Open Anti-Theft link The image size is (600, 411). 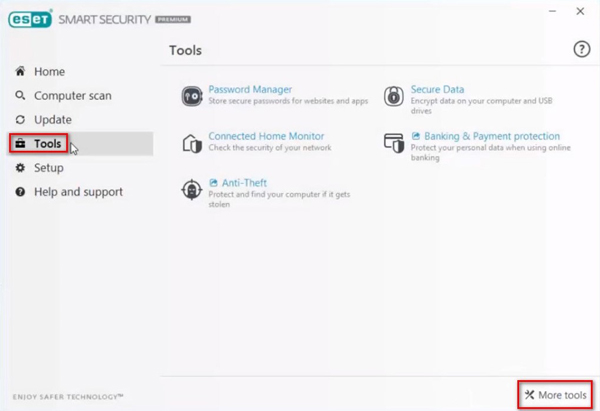point(244,183)
